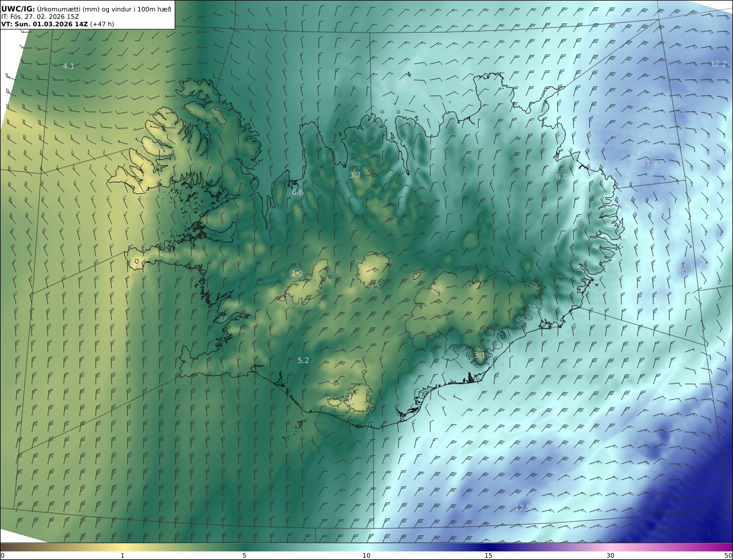
Task: Click the '1' tick on the colour scale
Action: 122,555
